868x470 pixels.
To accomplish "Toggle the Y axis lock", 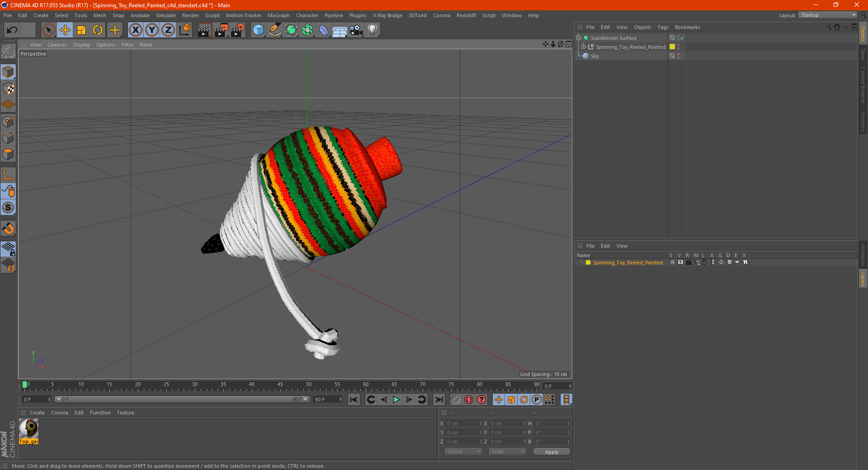I will 152,30.
